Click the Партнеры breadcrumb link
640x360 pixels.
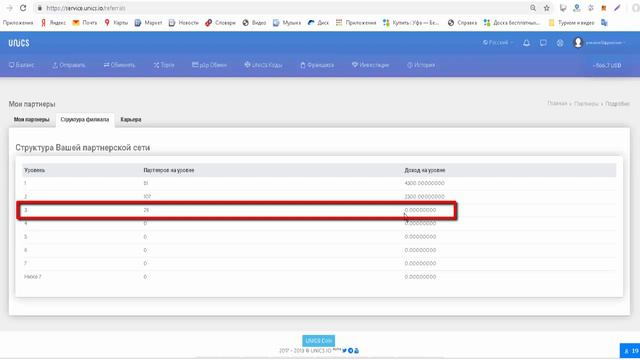pos(586,104)
